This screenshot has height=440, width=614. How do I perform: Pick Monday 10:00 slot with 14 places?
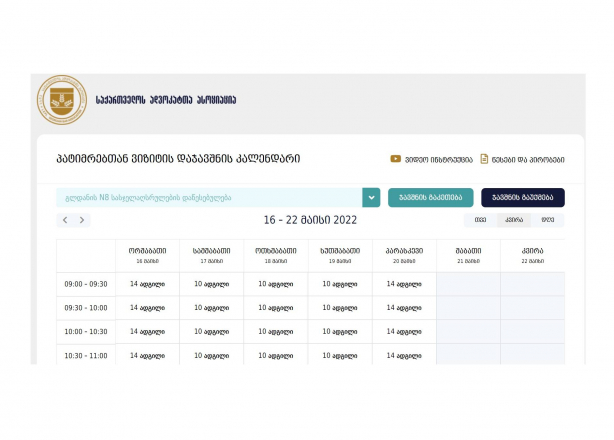tap(148, 332)
